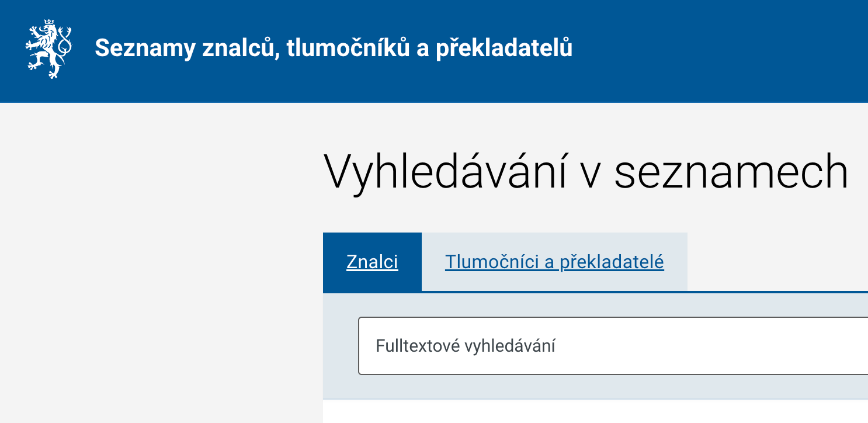Click the site name in the blue header
This screenshot has width=868, height=423.
point(334,48)
